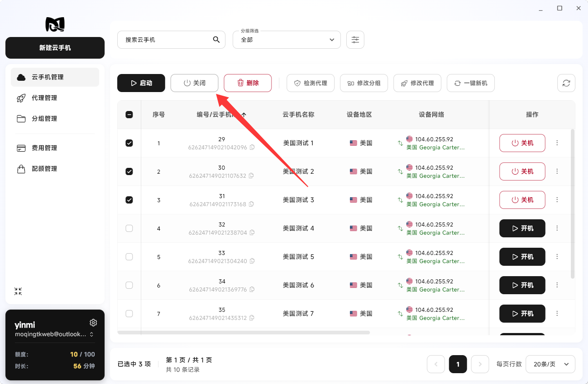Click the 云手机名称 column header
This screenshot has height=384, width=588.
(x=299, y=115)
